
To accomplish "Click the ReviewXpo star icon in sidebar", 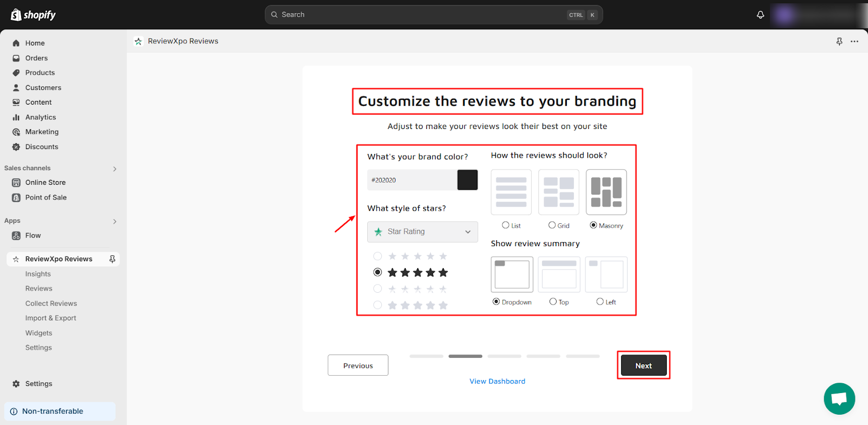I will (16, 259).
